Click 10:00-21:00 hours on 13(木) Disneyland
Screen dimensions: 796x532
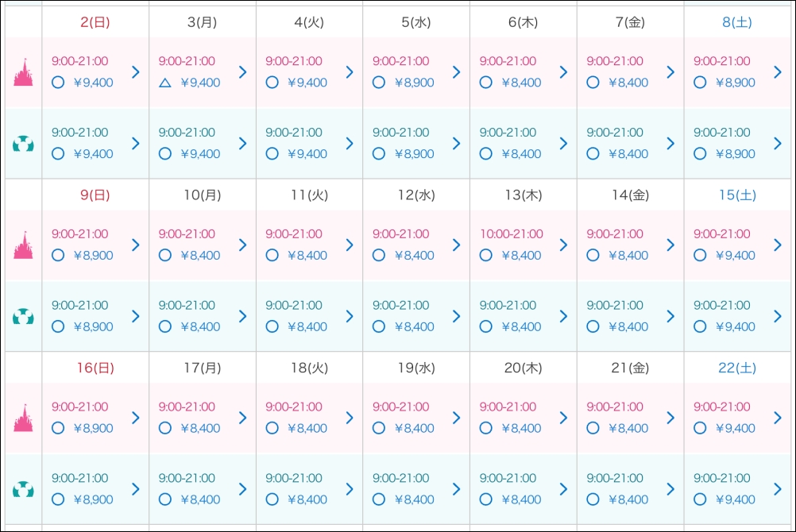(x=512, y=234)
